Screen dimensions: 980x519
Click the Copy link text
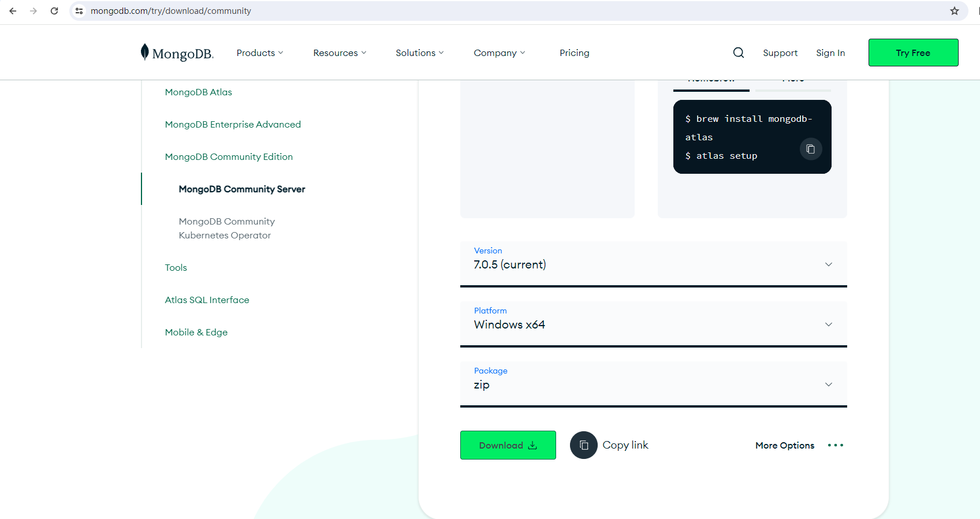[x=625, y=445]
